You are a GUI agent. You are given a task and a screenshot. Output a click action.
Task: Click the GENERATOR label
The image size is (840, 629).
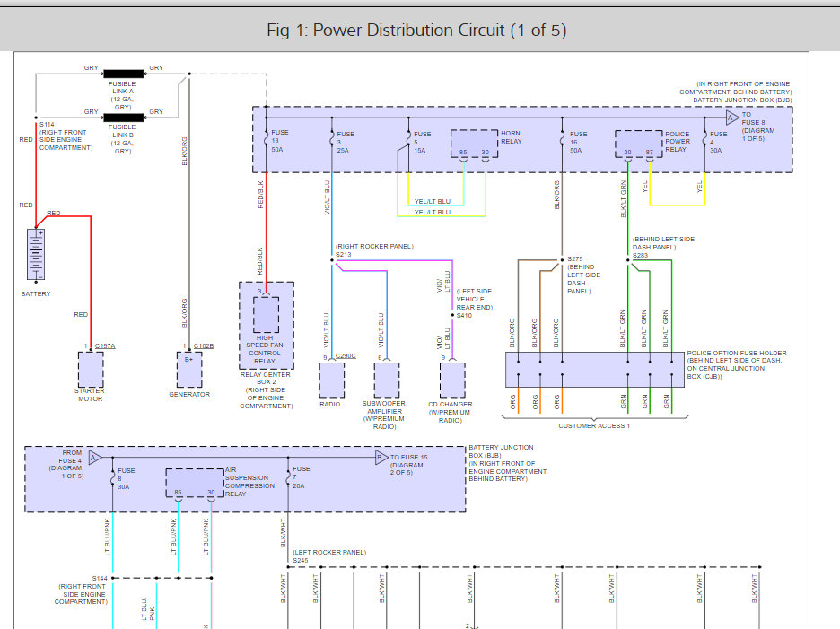click(189, 394)
